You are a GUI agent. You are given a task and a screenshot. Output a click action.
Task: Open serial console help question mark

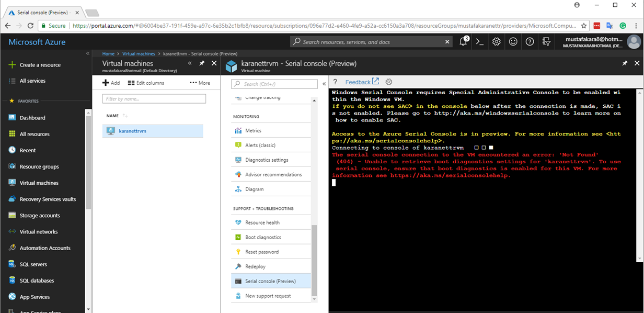coord(335,82)
